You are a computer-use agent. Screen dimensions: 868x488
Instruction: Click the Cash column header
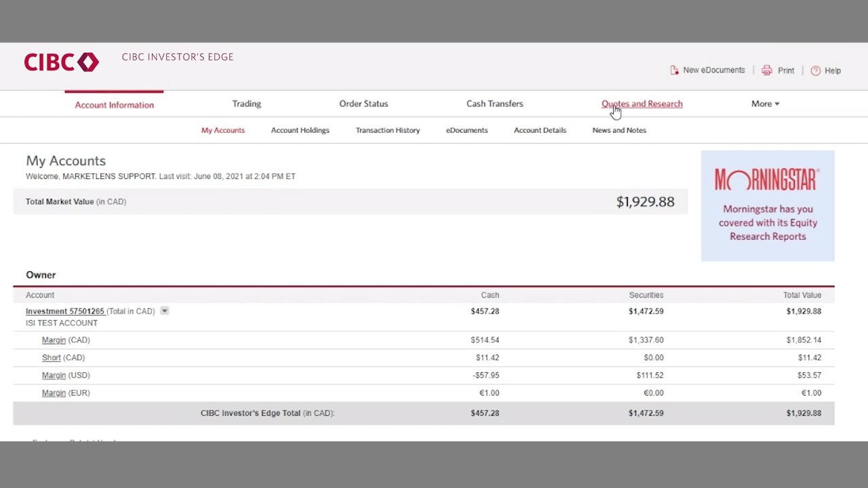pyautogui.click(x=490, y=296)
